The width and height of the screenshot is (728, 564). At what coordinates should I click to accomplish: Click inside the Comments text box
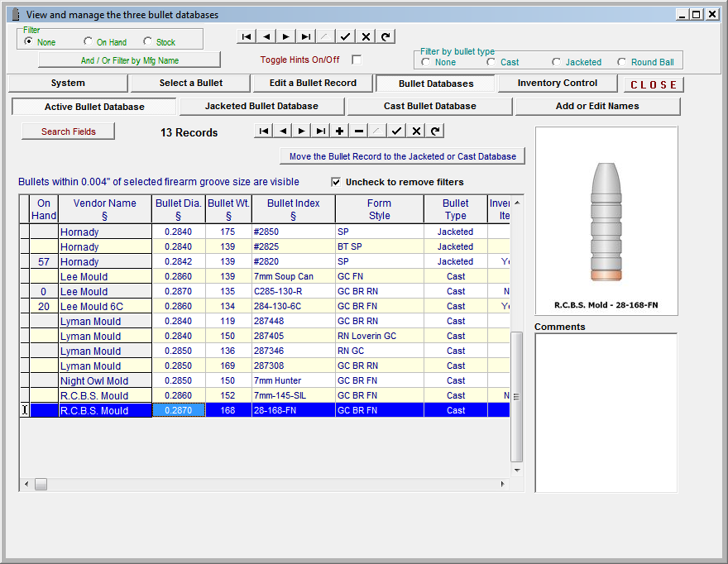(606, 413)
